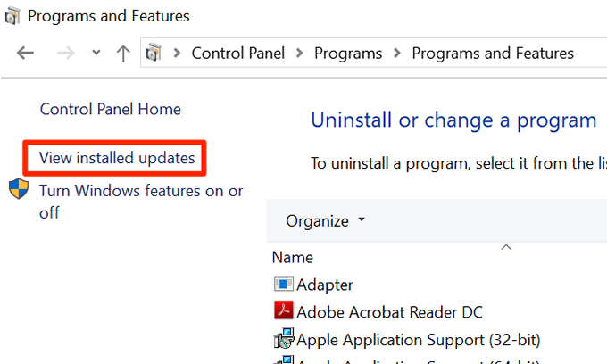Click the Programs and Features title bar icon
Screen dimensions: 607x364
click(11, 16)
